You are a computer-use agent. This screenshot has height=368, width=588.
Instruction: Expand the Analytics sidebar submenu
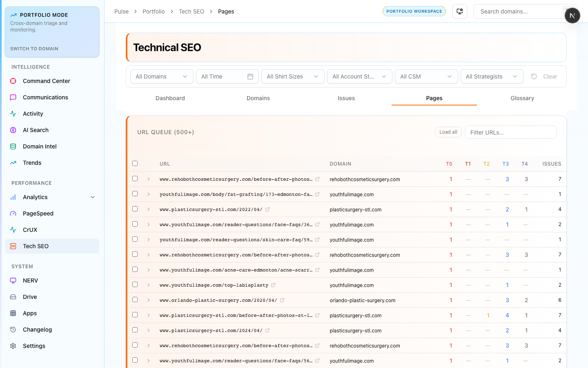[93, 197]
